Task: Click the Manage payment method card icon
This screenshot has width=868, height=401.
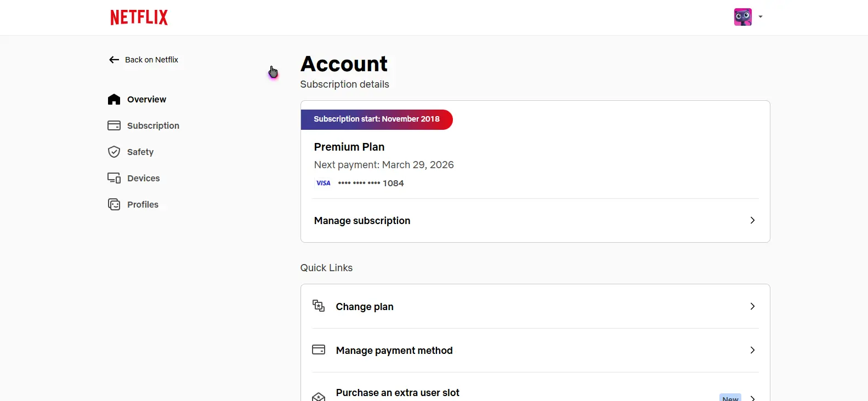Action: point(319,350)
